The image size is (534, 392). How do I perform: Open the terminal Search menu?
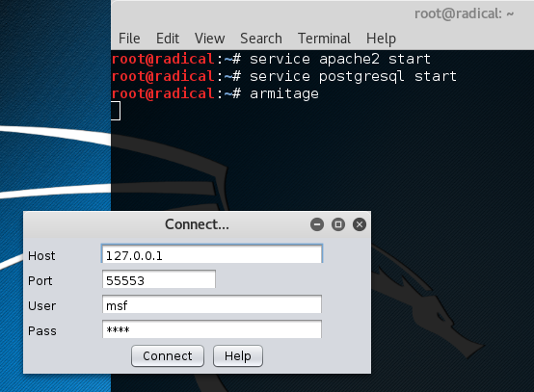[x=261, y=39]
